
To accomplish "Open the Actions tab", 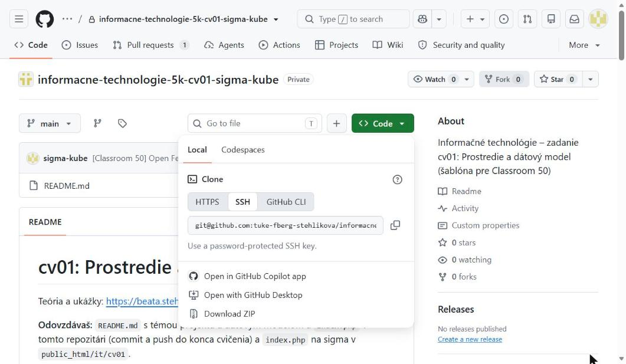I will pos(280,45).
